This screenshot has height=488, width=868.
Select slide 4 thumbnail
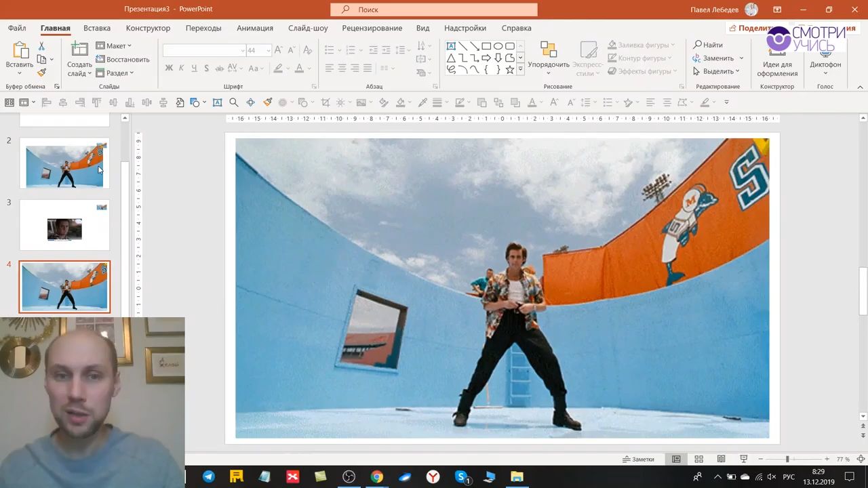point(64,287)
